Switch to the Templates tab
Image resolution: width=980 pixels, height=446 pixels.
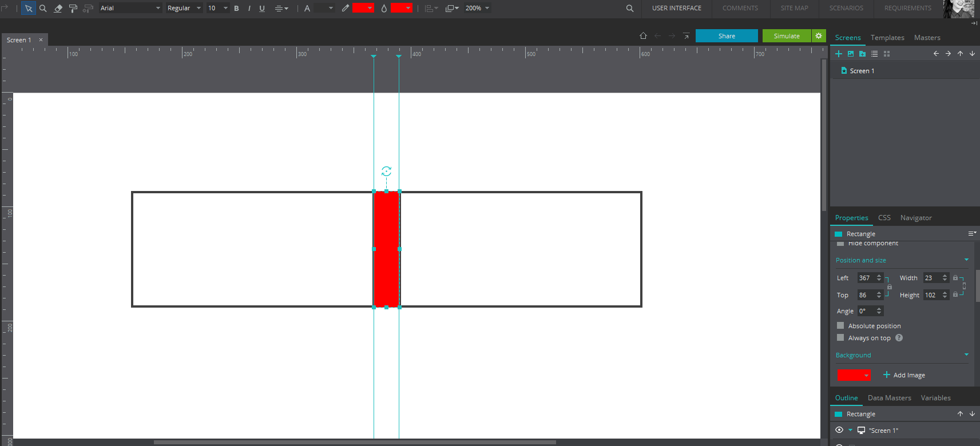(x=887, y=38)
